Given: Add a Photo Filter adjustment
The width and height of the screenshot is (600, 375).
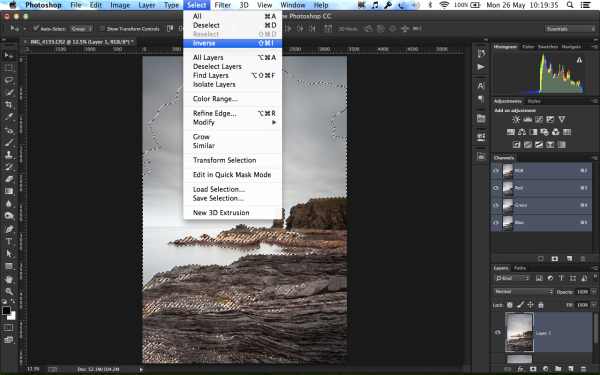Looking at the screenshot, I should point(545,132).
